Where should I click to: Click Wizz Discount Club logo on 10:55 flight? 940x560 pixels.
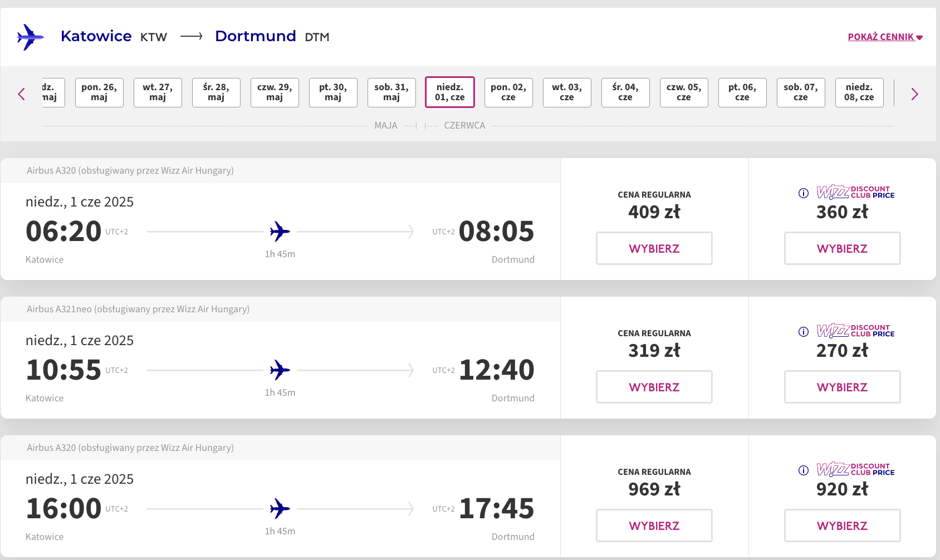(855, 331)
